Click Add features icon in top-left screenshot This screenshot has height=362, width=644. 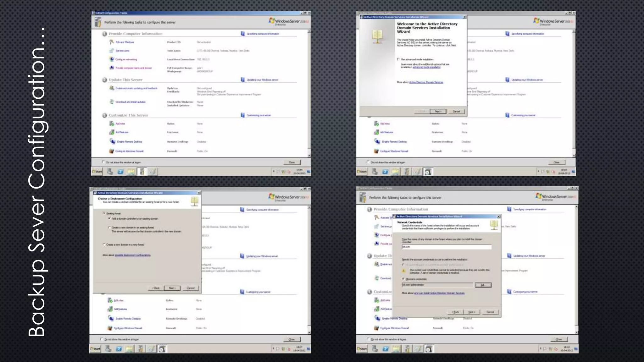[111, 132]
